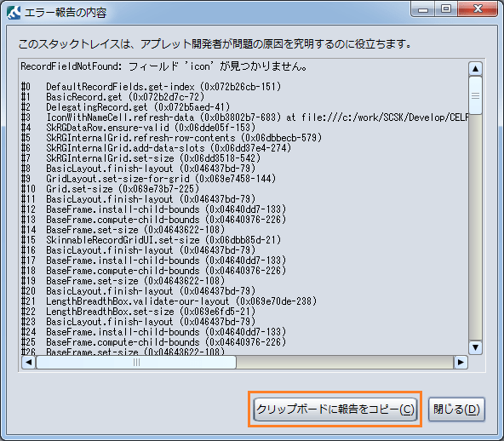The image size is (504, 441).
Task: Click line #20 BasicLayout.finish-layout
Action: click(138, 291)
